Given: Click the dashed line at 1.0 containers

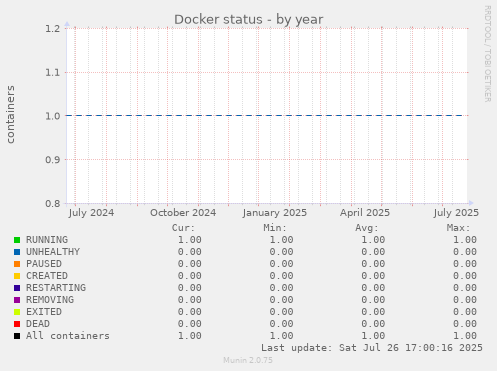Looking at the screenshot, I should coord(265,116).
